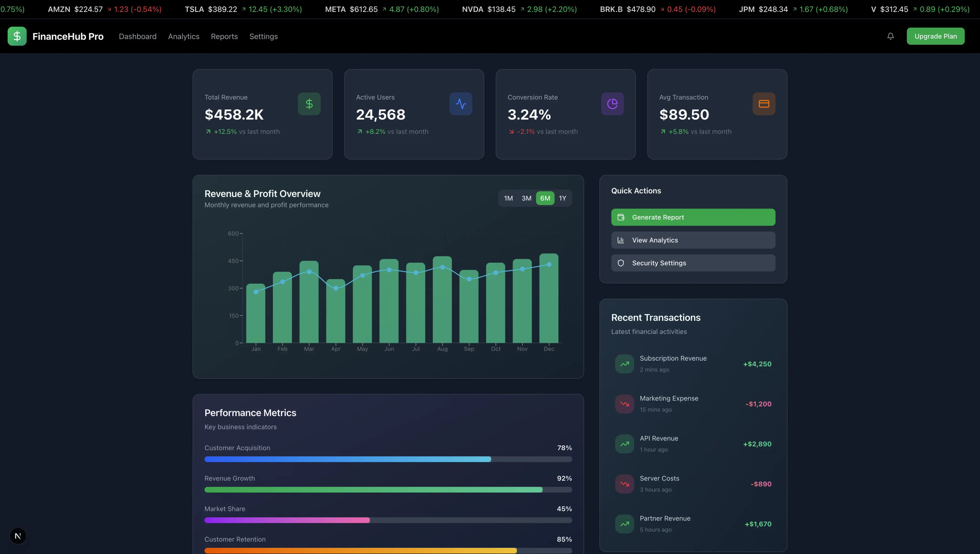Open notifications via the bell icon
The image size is (980, 554).
click(x=890, y=36)
